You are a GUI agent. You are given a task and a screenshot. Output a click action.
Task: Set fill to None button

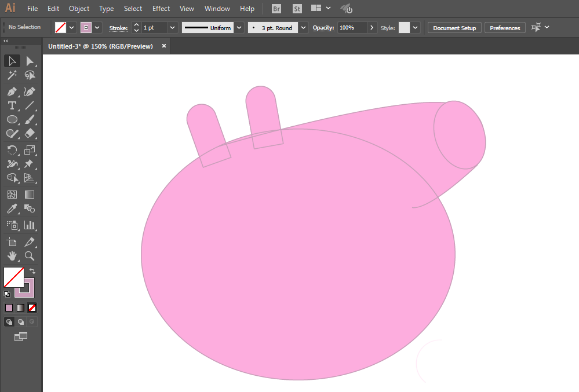32,307
